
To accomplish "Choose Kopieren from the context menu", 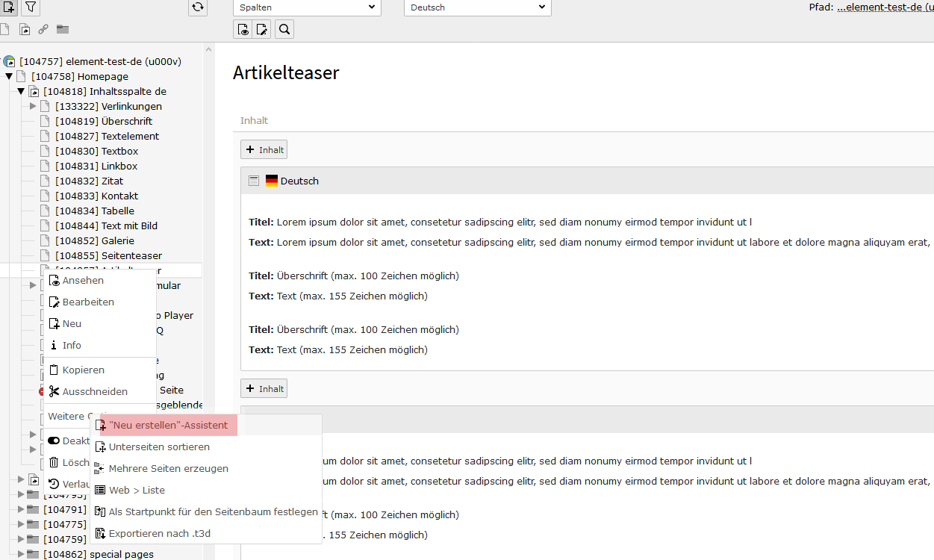I will (83, 370).
